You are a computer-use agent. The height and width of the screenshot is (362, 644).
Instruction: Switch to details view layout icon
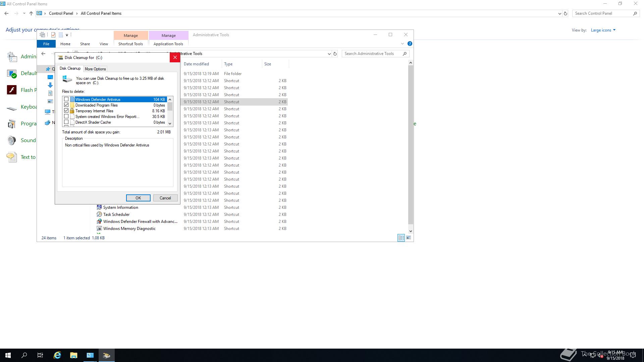(401, 238)
